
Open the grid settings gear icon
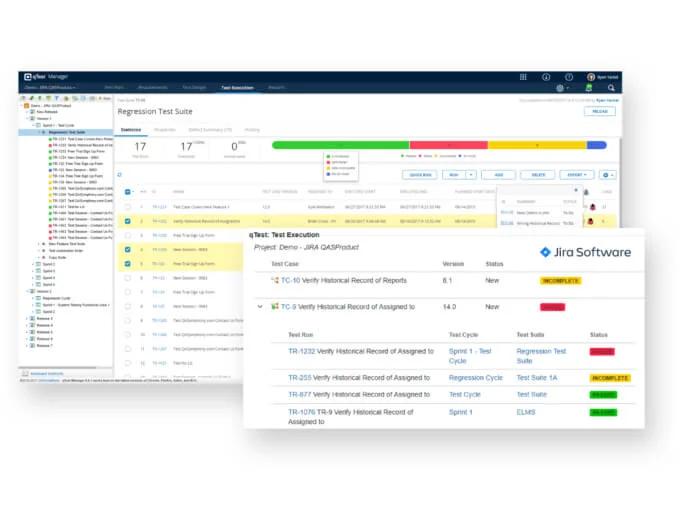[x=609, y=174]
